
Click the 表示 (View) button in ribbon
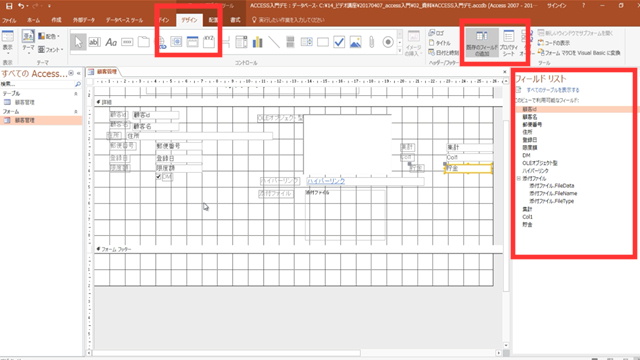(x=8, y=42)
